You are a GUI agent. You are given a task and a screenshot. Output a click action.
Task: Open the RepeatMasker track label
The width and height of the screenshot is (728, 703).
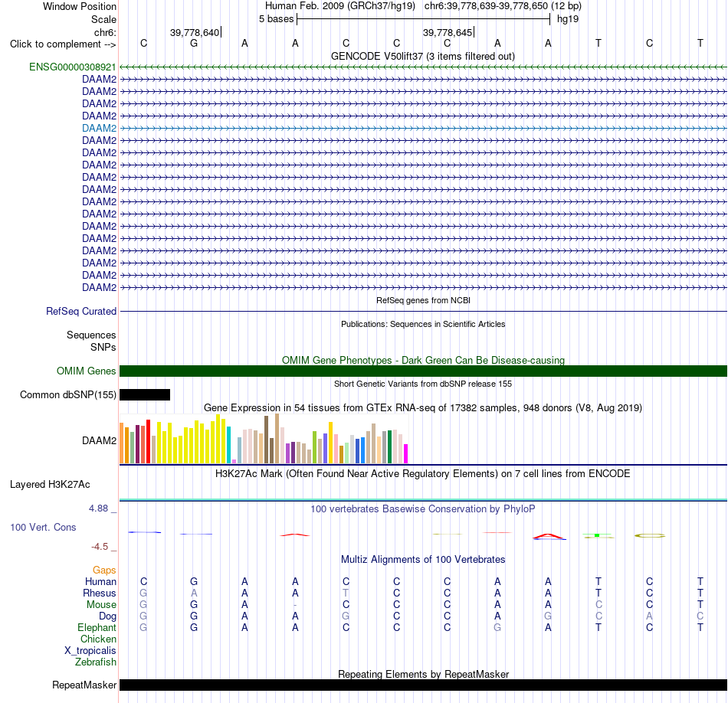tap(84, 685)
